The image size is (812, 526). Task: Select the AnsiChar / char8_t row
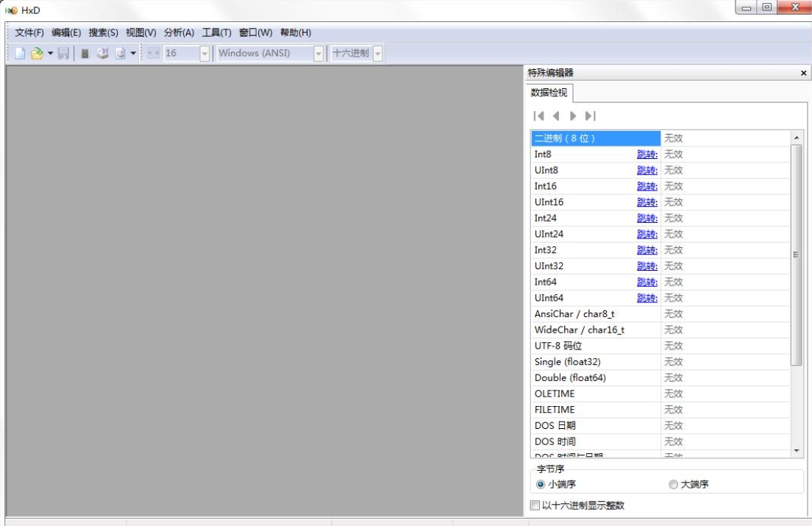tap(660, 314)
